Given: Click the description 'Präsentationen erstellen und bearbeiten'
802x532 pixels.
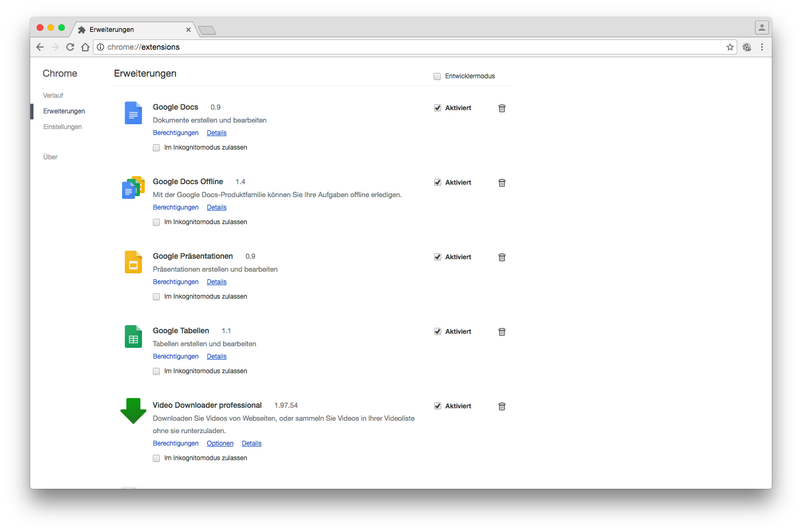Looking at the screenshot, I should pyautogui.click(x=215, y=270).
